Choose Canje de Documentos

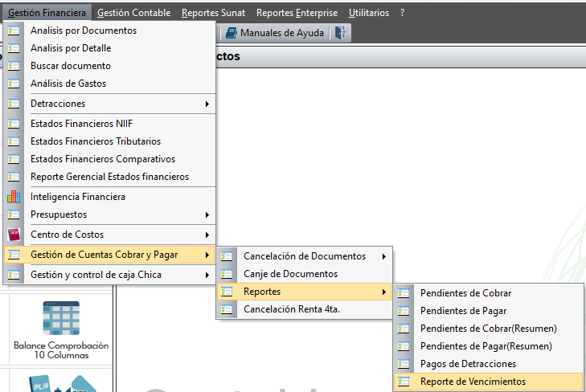click(304, 274)
